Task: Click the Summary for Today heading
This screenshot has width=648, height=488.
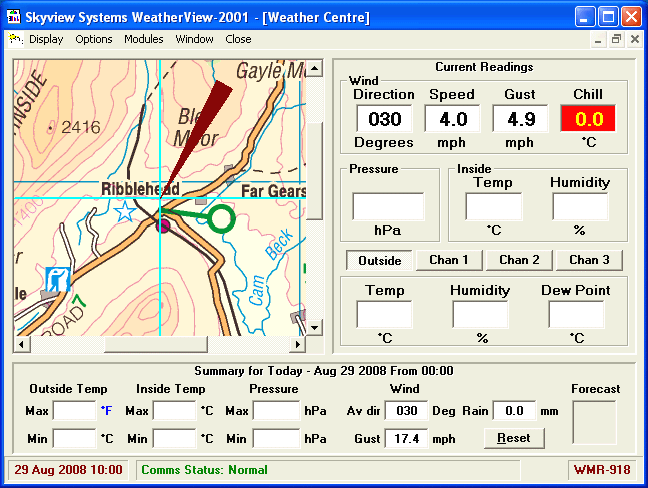Action: pyautogui.click(x=324, y=371)
